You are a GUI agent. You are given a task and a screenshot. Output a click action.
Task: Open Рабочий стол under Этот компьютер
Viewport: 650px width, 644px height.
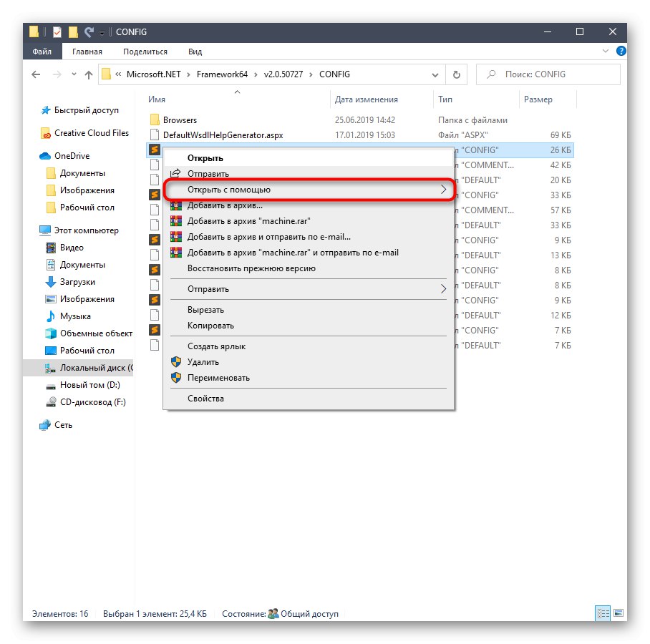click(x=87, y=351)
